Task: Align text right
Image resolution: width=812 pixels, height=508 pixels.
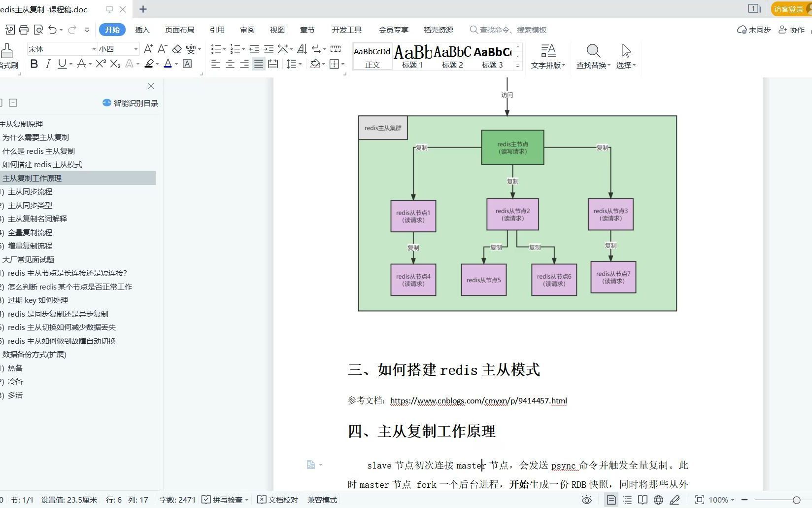Action: 244,64
